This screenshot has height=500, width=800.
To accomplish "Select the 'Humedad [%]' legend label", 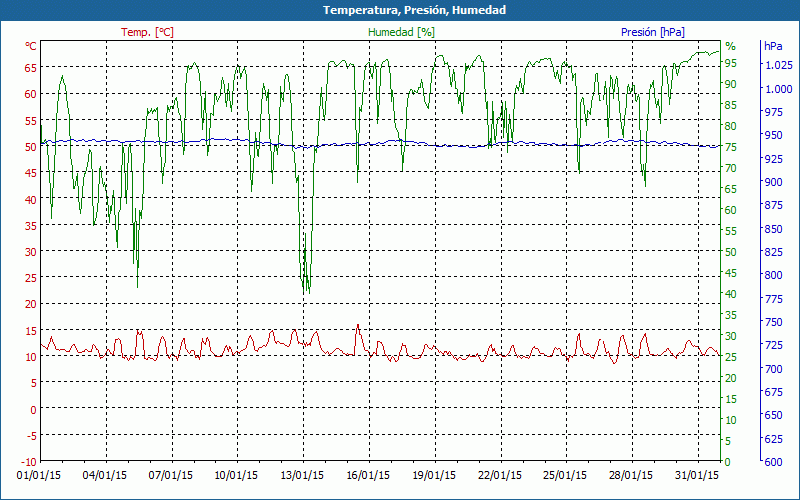I will [x=402, y=32].
